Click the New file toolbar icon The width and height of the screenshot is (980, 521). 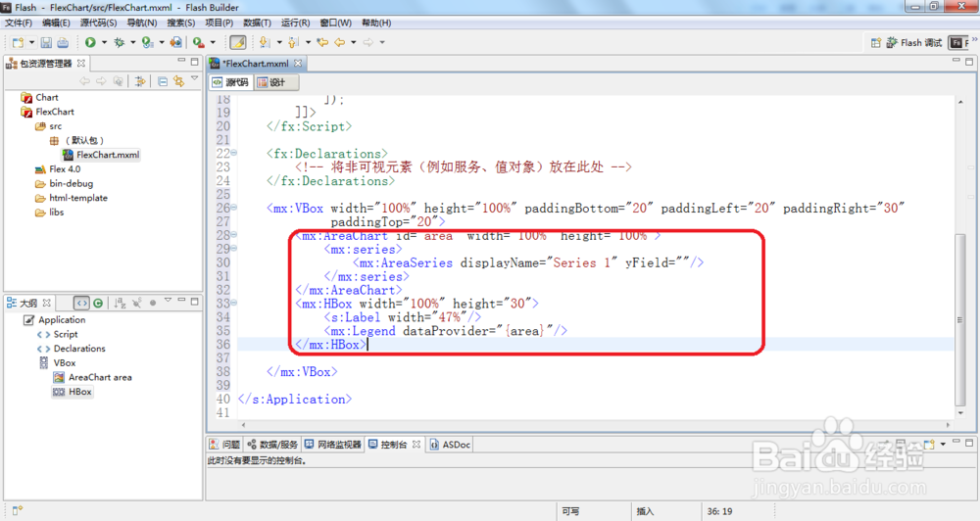click(x=18, y=42)
